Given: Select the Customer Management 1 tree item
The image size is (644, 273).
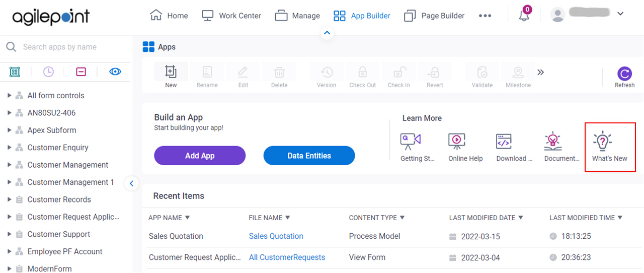Looking at the screenshot, I should click(x=71, y=182).
